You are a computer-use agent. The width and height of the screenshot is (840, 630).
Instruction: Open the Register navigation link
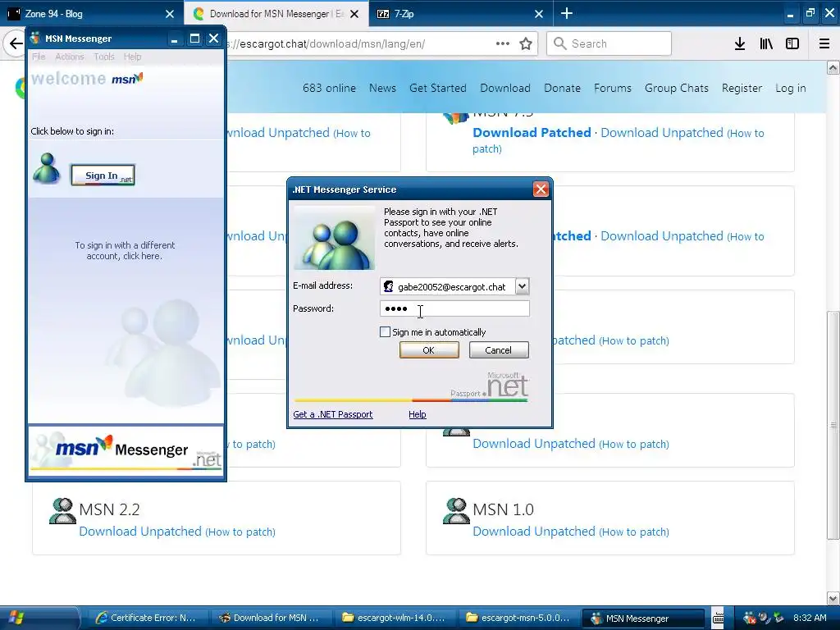(x=742, y=88)
